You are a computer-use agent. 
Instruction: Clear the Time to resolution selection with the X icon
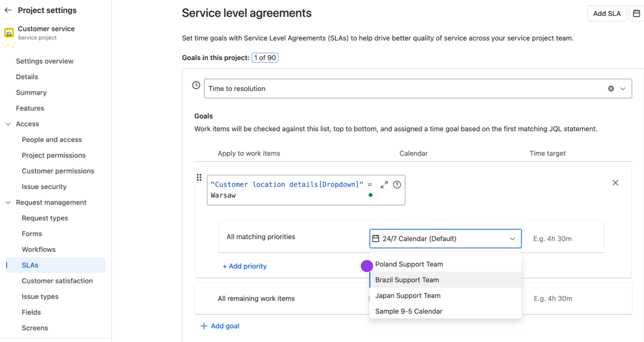611,88
